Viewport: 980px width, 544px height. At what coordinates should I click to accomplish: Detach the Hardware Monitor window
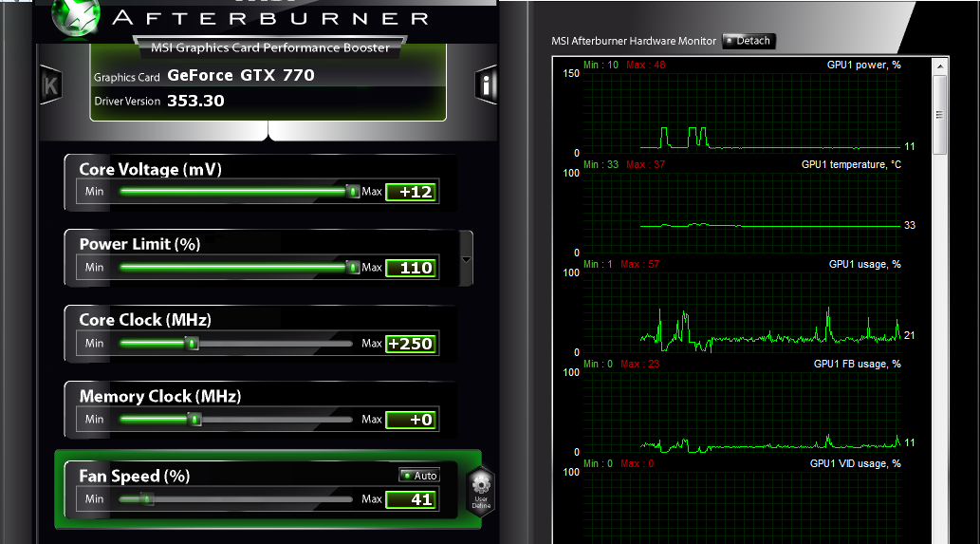pos(749,41)
